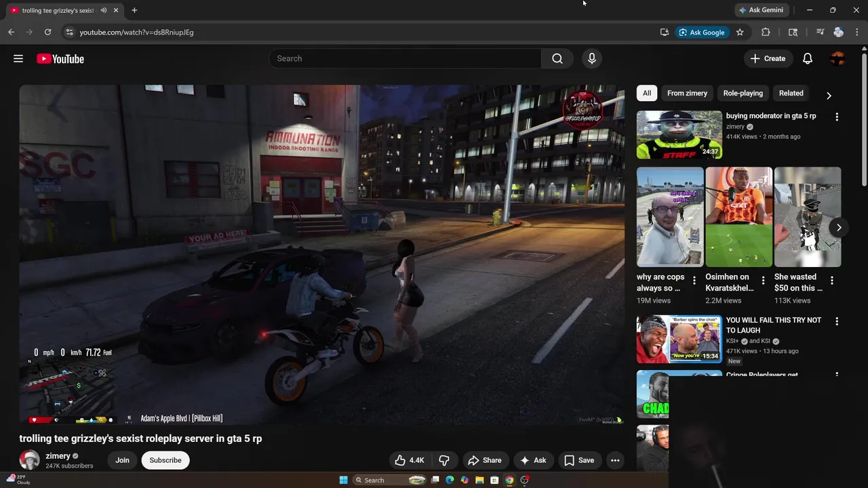Reload the page in Chrome
This screenshot has height=488, width=868.
point(47,32)
